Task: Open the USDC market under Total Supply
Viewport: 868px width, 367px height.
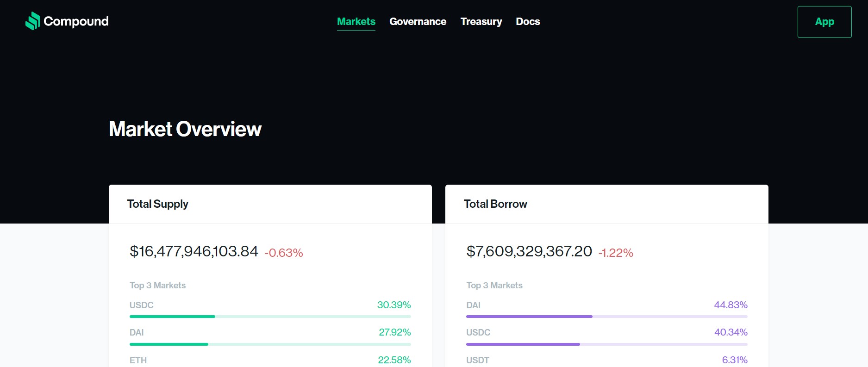Action: pos(141,305)
